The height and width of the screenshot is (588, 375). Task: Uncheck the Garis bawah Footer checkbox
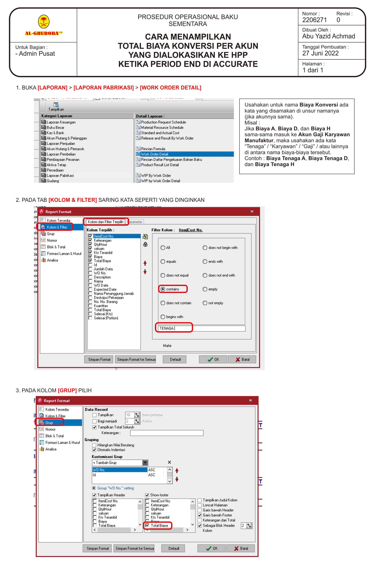pos(199,515)
